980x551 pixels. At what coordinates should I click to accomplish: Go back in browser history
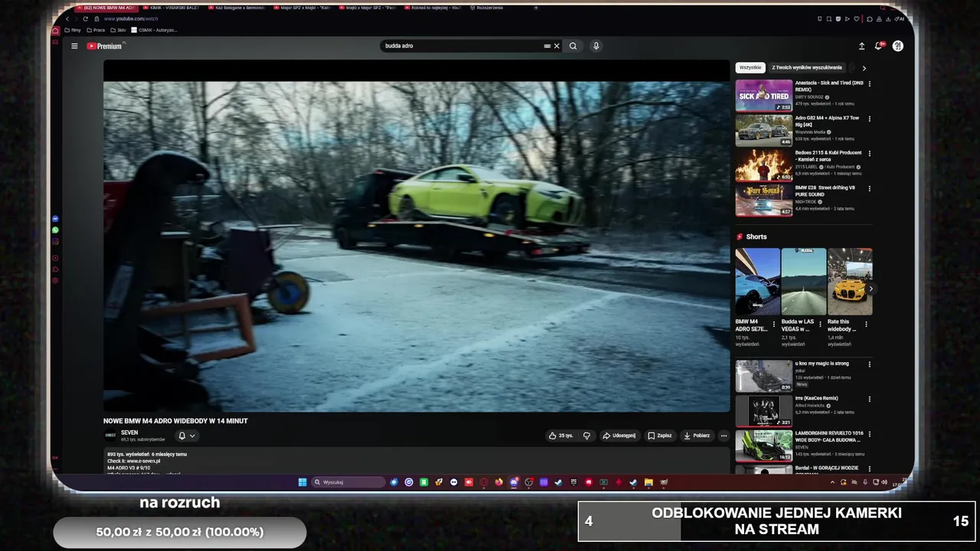click(67, 18)
